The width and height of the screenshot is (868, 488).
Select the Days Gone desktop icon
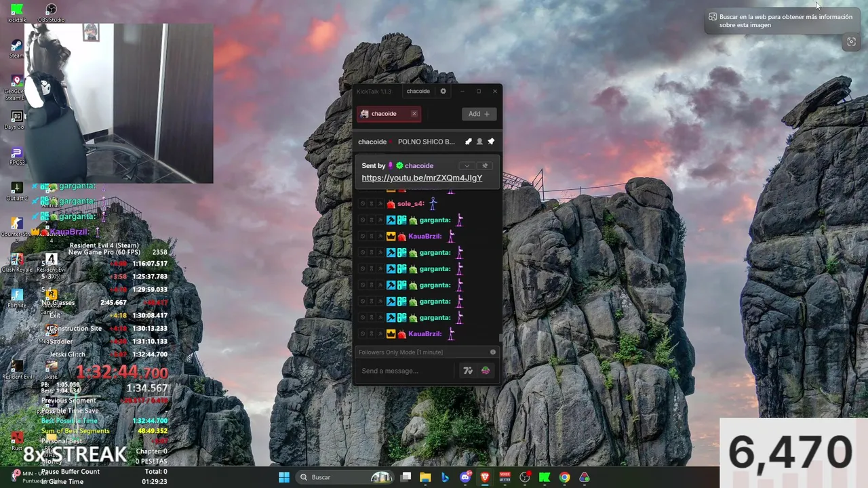(x=16, y=120)
